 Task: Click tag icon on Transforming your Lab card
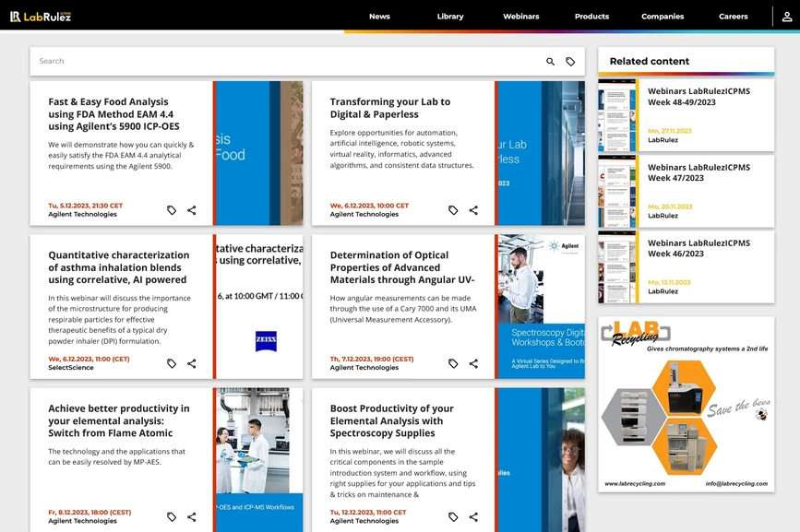[453, 210]
